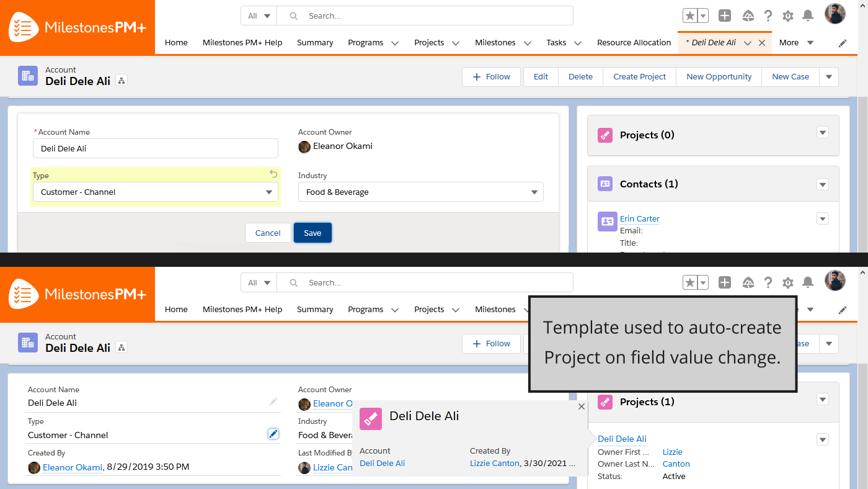Open Deli Dele Ali project link under Projects (1)
The height and width of the screenshot is (489, 868).
[622, 439]
